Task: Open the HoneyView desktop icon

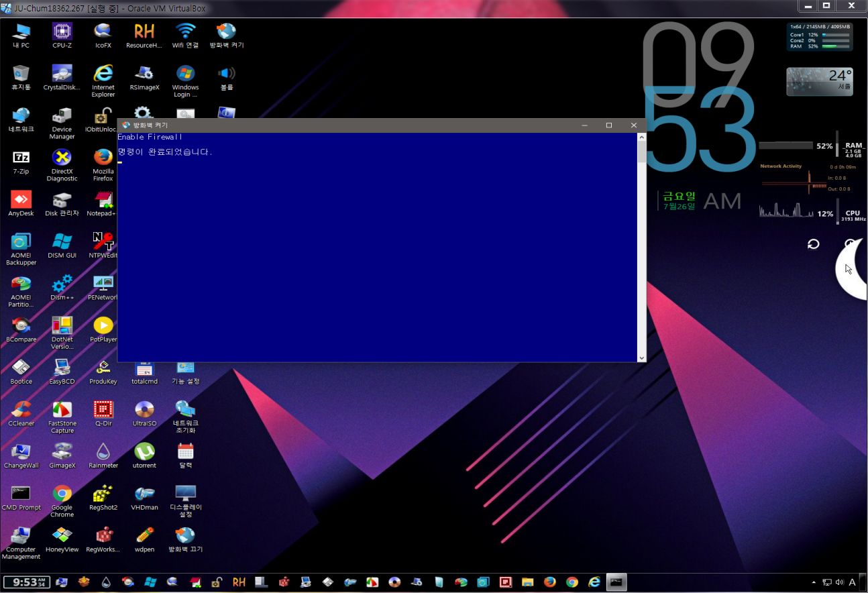Action: (x=62, y=539)
